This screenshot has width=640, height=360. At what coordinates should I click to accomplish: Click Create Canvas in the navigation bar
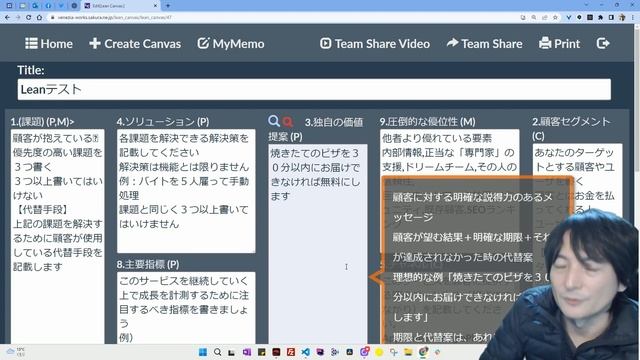pos(135,44)
